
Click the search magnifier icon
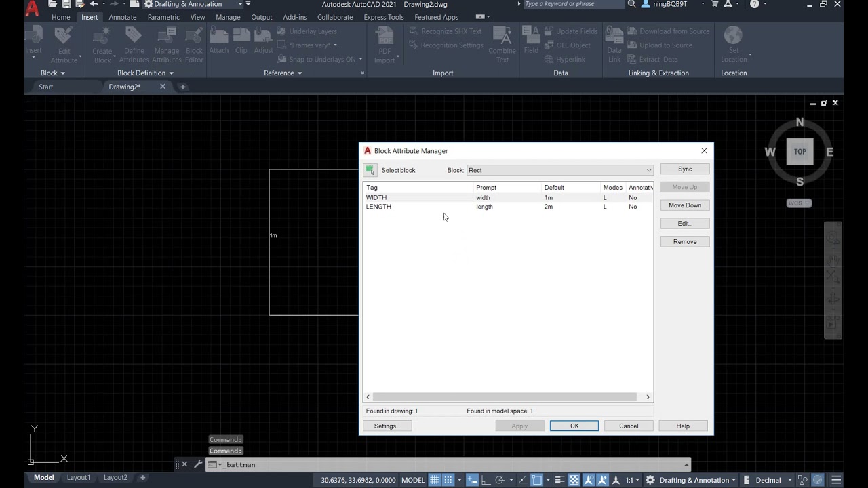point(632,4)
